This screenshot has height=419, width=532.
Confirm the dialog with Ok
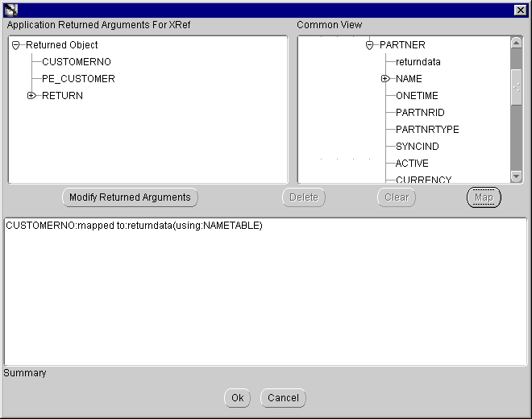tap(237, 397)
